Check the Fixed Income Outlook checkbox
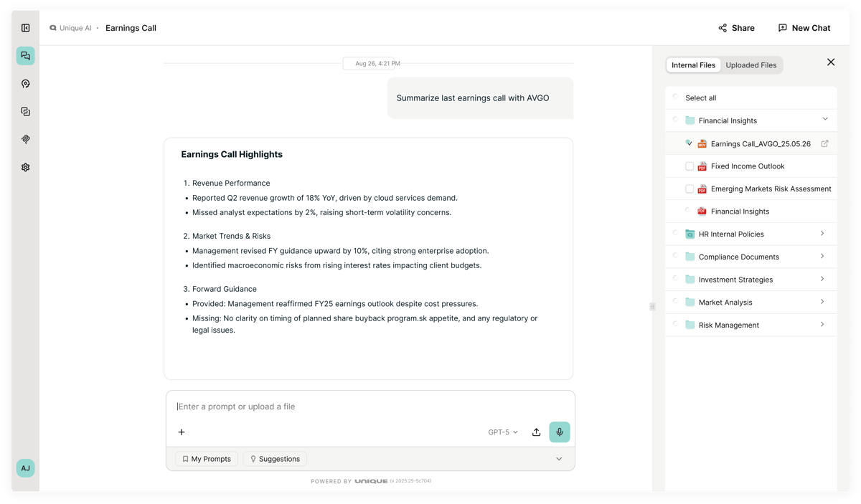The image size is (861, 504). (690, 166)
